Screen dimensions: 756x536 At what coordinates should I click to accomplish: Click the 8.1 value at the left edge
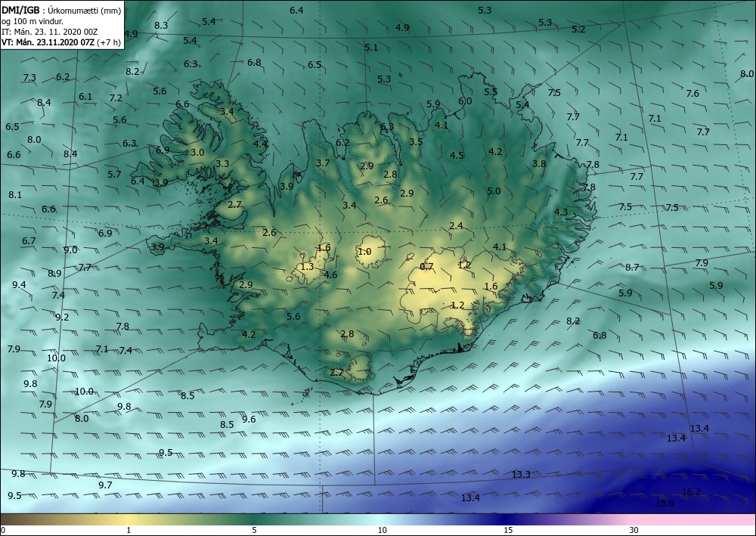click(15, 195)
